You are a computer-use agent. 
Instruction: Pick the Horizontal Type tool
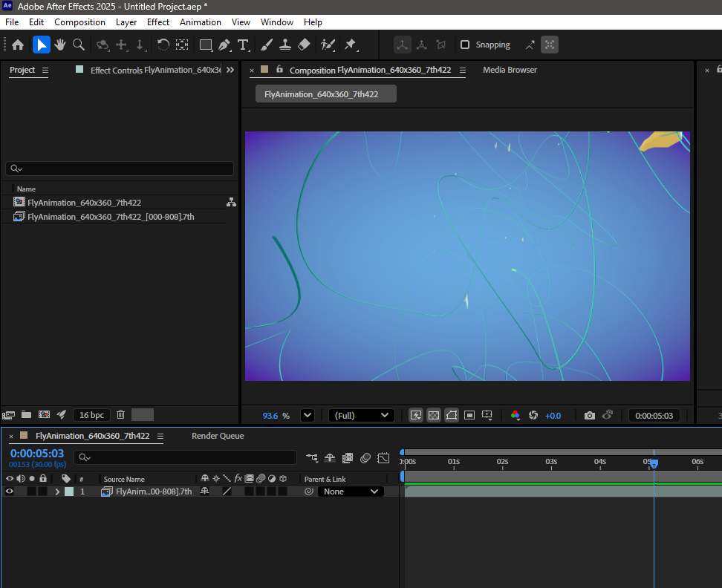tap(243, 45)
